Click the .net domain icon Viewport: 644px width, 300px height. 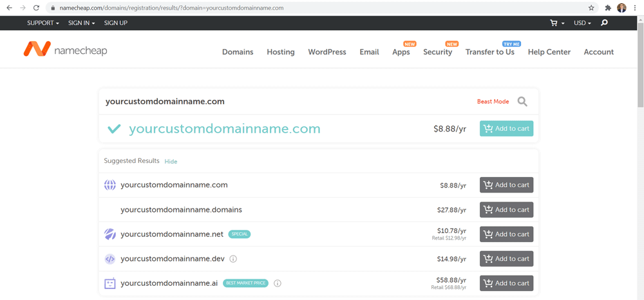pyautogui.click(x=109, y=234)
